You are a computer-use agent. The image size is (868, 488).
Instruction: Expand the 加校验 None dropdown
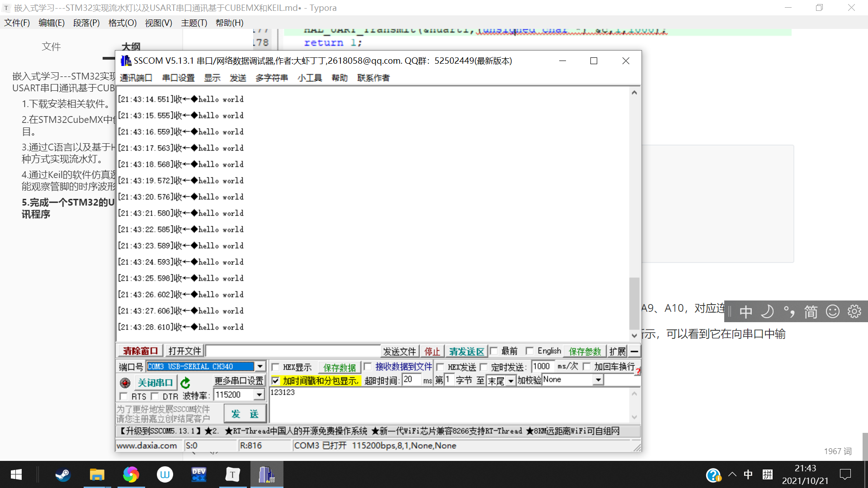pyautogui.click(x=598, y=380)
